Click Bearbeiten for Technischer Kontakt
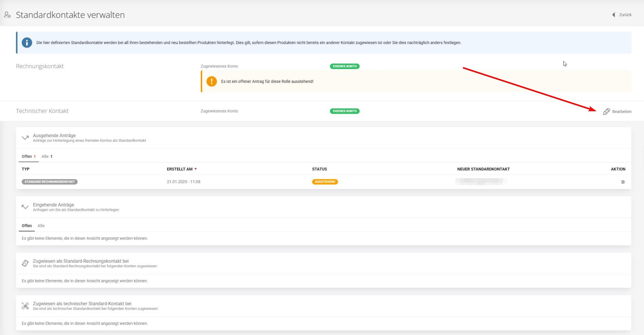The width and height of the screenshot is (644, 335). (x=617, y=111)
